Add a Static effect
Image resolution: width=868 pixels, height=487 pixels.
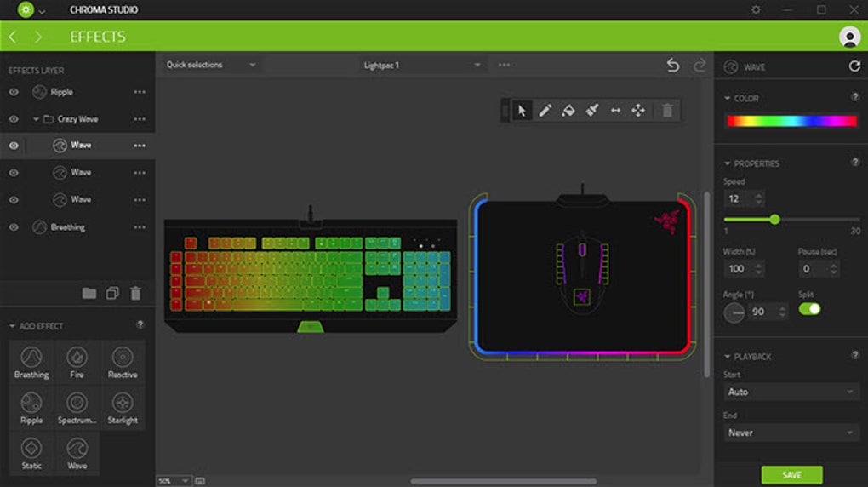(x=31, y=453)
